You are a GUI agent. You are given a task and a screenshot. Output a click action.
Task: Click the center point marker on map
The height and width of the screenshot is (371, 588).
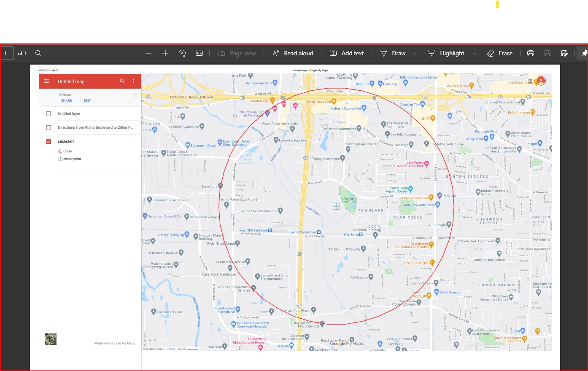coord(336,206)
